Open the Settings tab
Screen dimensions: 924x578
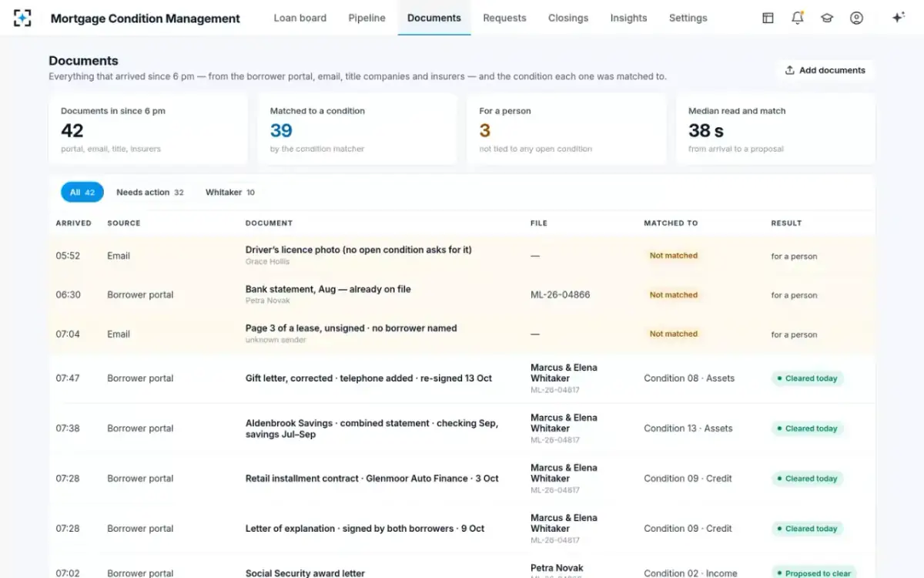688,18
